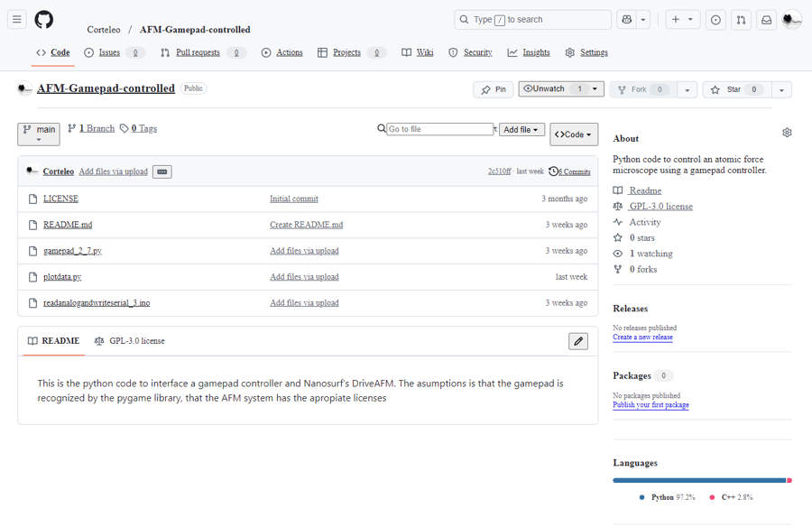Viewport: 812px width, 527px height.
Task: Fork the repository
Action: click(642, 89)
